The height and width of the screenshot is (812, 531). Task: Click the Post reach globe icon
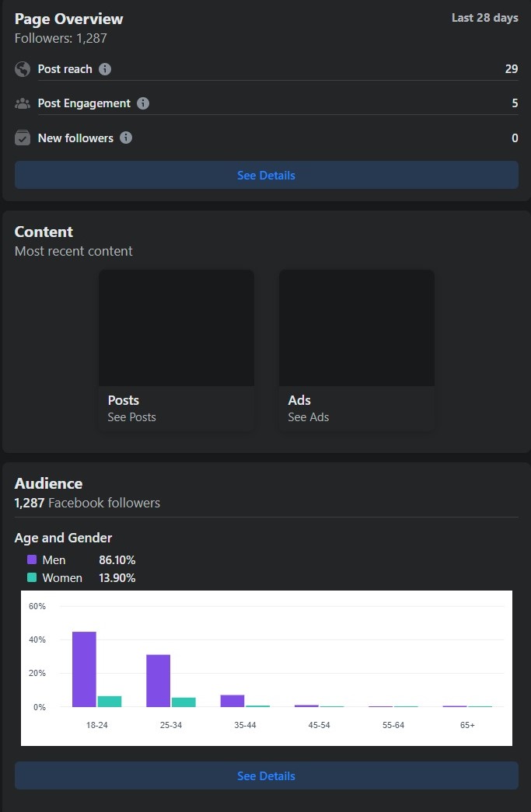tap(23, 69)
